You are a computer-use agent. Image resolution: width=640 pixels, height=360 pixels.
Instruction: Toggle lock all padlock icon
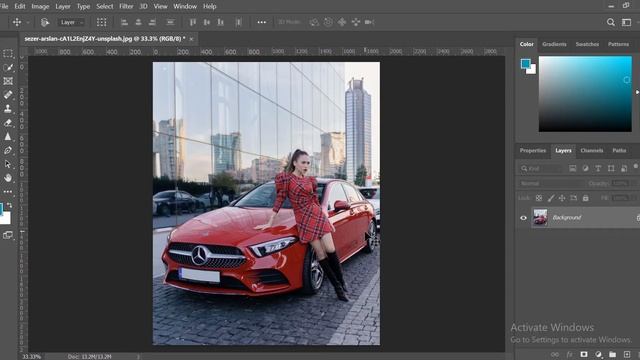[585, 198]
